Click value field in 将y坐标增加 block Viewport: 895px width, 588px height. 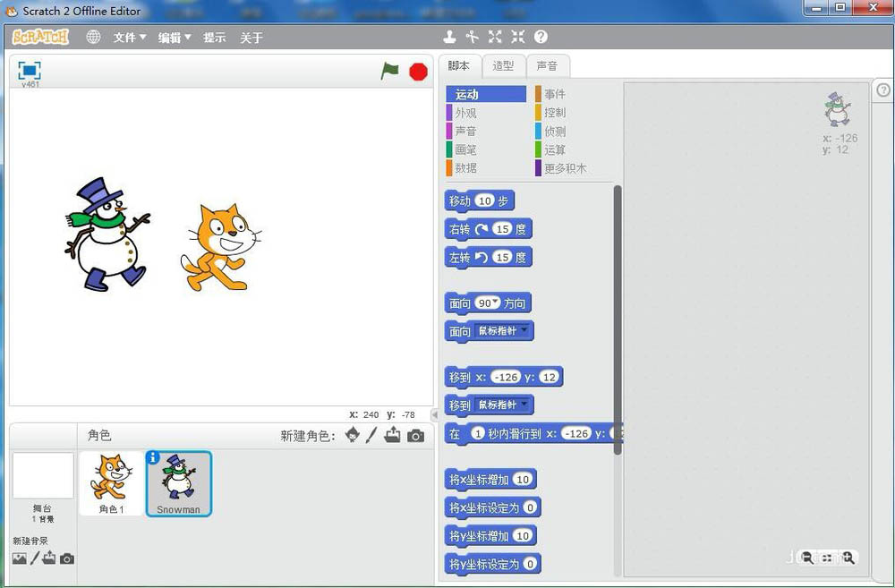coord(523,535)
